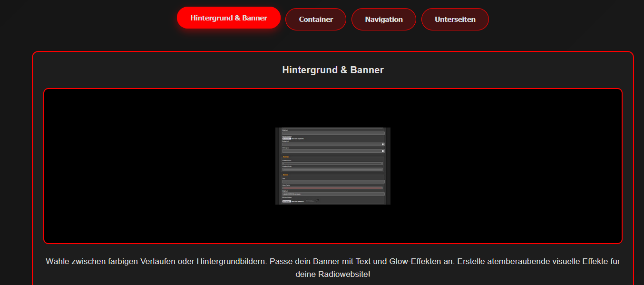This screenshot has width=644, height=285.
Task: Click the active Hintergrund & Banner tab
Action: pyautogui.click(x=228, y=18)
